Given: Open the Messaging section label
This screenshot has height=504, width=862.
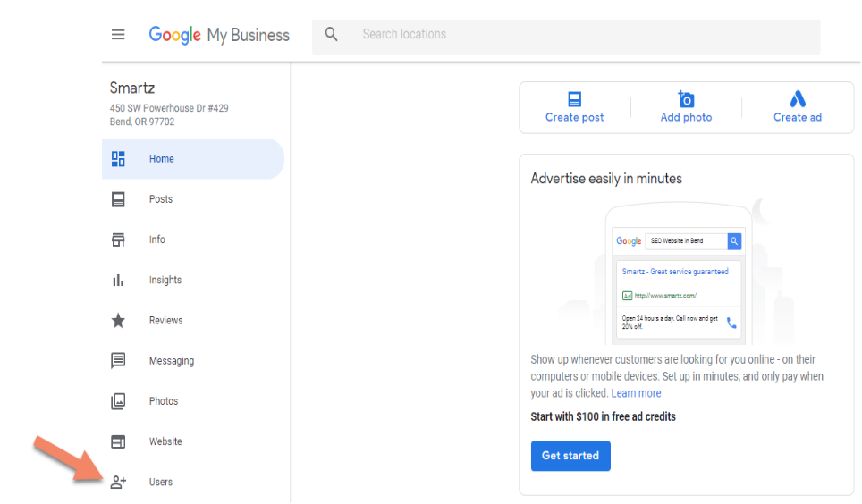Looking at the screenshot, I should pyautogui.click(x=172, y=361).
